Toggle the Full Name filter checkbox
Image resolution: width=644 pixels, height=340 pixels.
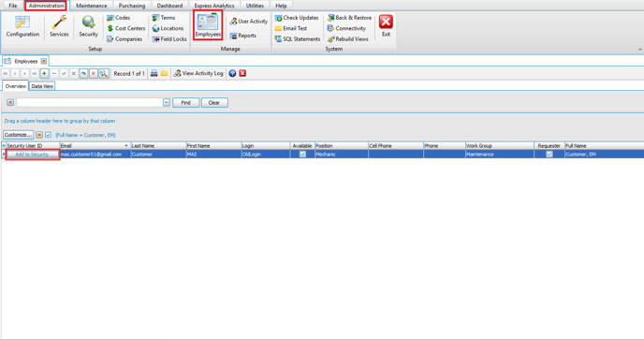(48, 135)
